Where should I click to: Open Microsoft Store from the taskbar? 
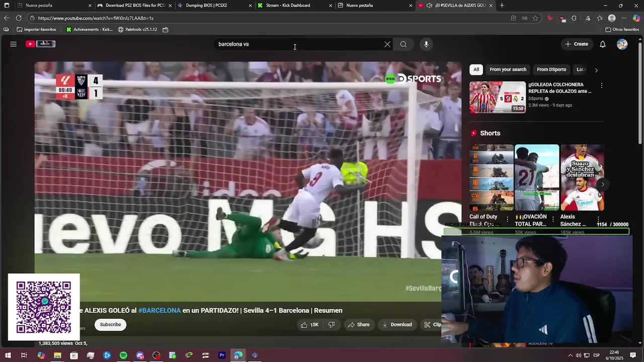(74, 355)
